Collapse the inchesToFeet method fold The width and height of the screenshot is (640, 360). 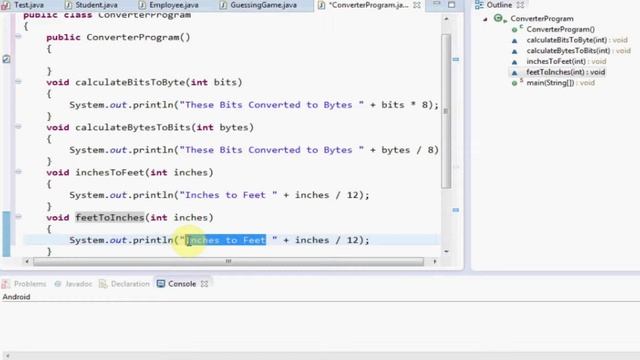tap(18, 171)
